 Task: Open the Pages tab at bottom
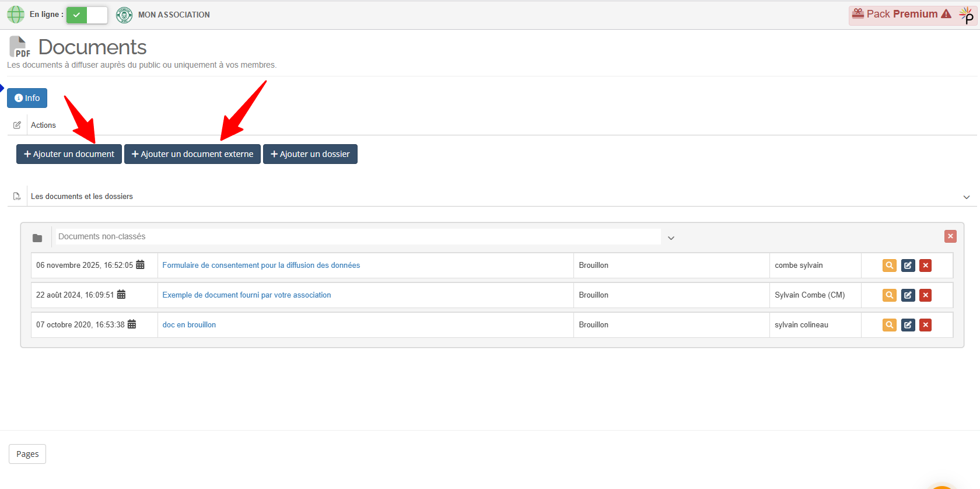27,454
